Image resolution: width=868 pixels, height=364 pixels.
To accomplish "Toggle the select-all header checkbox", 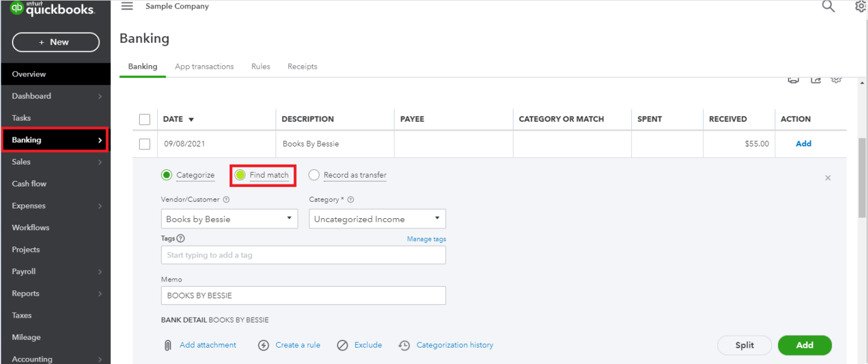I will click(145, 119).
